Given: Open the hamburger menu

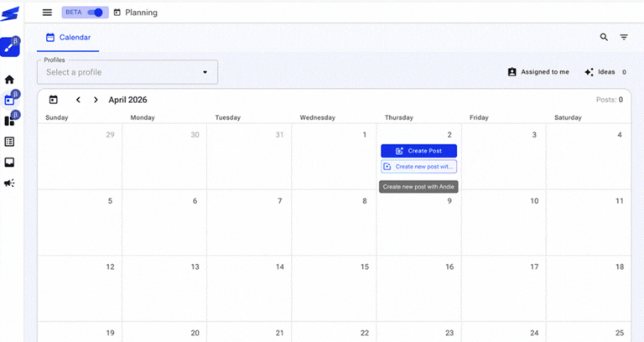Looking at the screenshot, I should pyautogui.click(x=47, y=13).
